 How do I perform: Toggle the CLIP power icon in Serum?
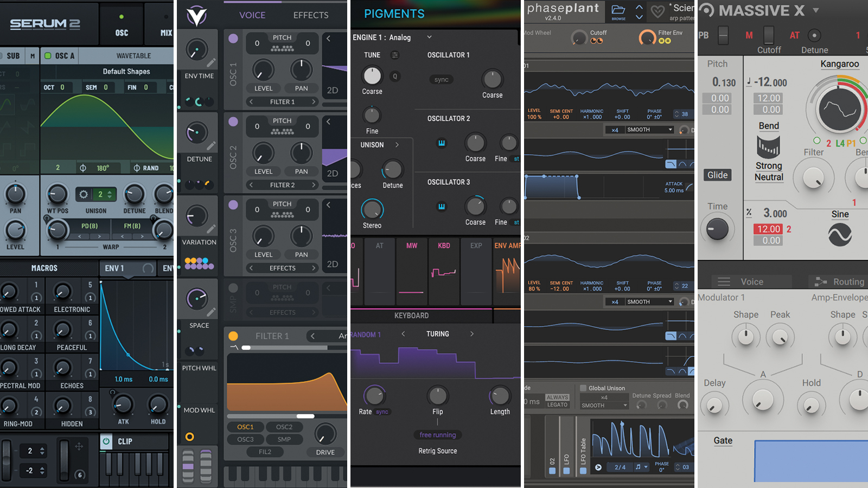[106, 441]
